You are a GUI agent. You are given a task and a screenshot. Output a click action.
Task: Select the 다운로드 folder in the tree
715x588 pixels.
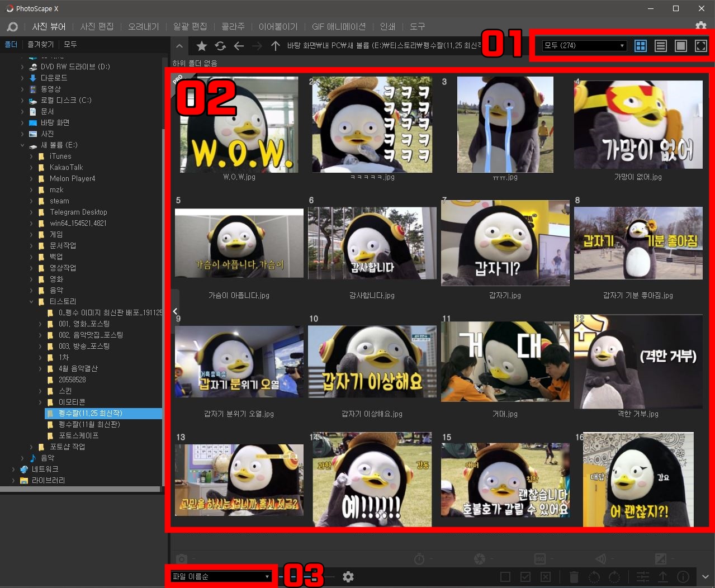(54, 78)
